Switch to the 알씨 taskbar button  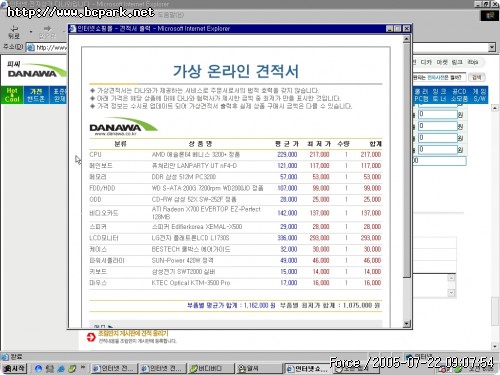click(258, 368)
